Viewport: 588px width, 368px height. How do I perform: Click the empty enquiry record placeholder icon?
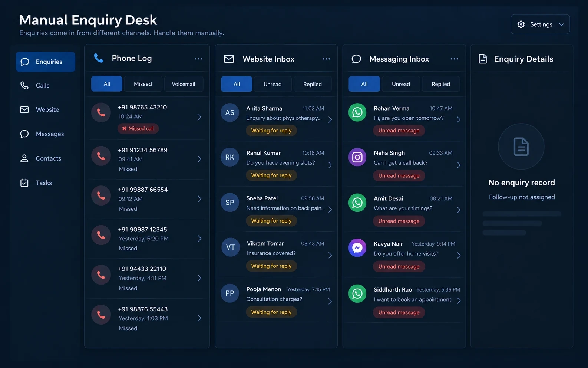pos(521,147)
